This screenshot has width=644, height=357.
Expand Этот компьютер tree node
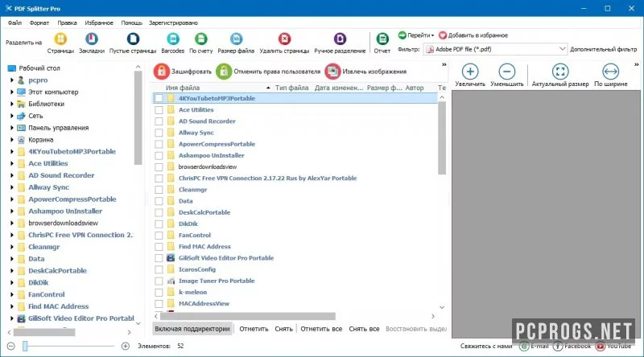(12, 92)
